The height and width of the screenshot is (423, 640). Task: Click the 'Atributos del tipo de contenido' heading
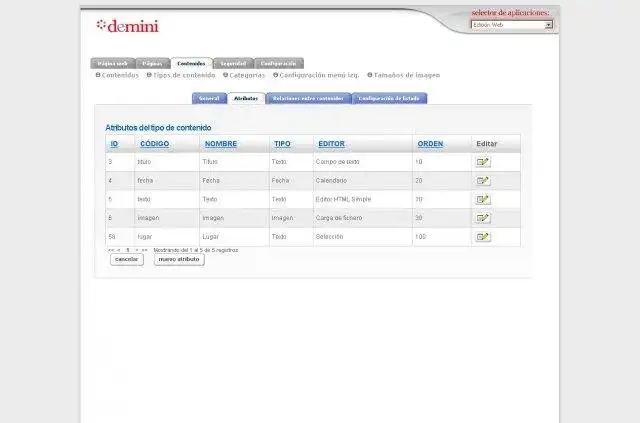pos(158,128)
